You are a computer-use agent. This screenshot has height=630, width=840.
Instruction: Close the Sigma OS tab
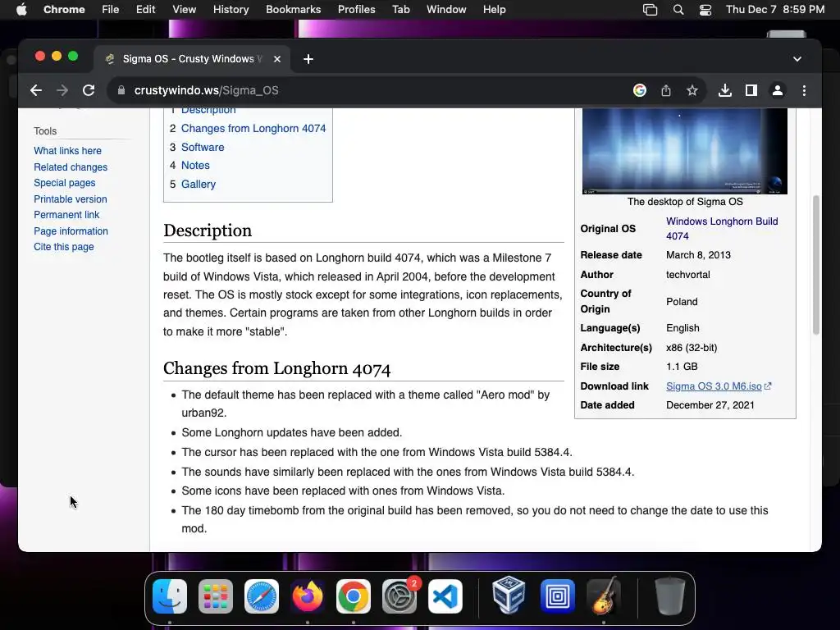[277, 59]
